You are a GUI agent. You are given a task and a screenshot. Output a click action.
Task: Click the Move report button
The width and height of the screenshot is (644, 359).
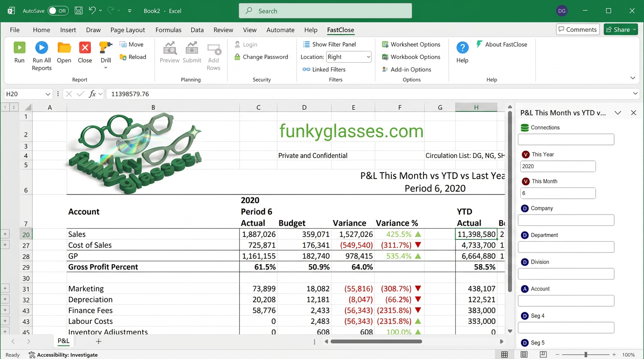pyautogui.click(x=132, y=44)
